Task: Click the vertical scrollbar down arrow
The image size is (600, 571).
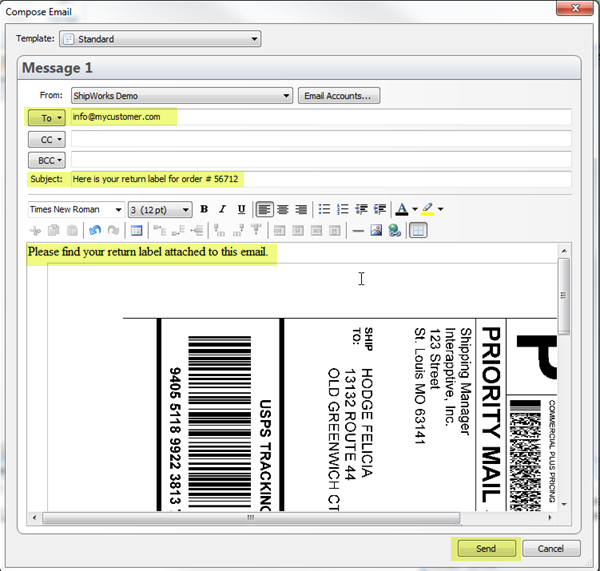Action: point(564,504)
